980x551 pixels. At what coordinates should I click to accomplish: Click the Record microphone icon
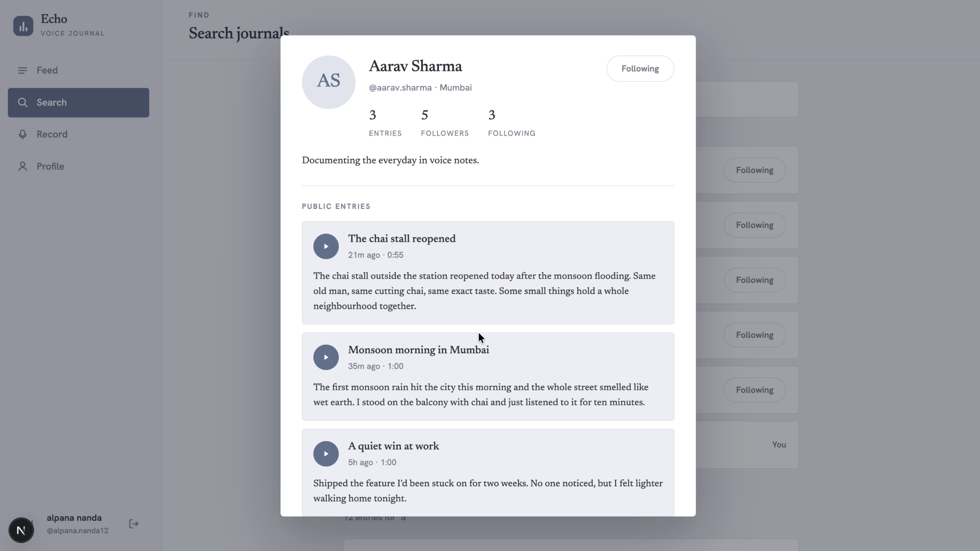[22, 134]
